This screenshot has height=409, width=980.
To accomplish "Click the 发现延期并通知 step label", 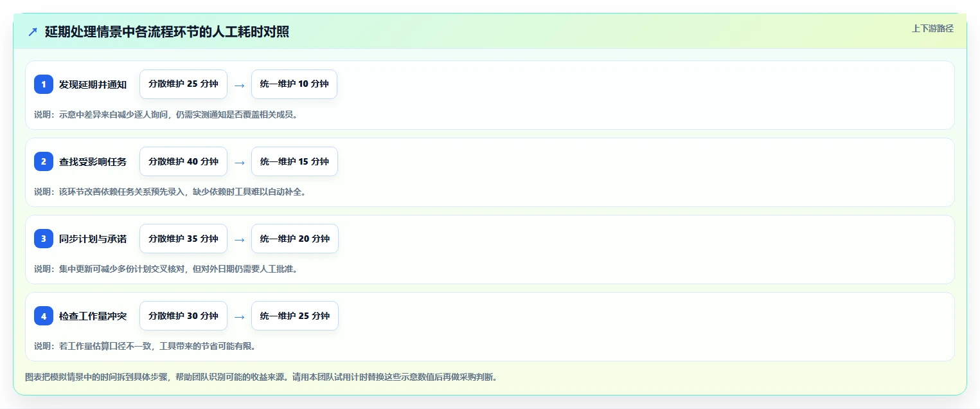I will click(93, 84).
